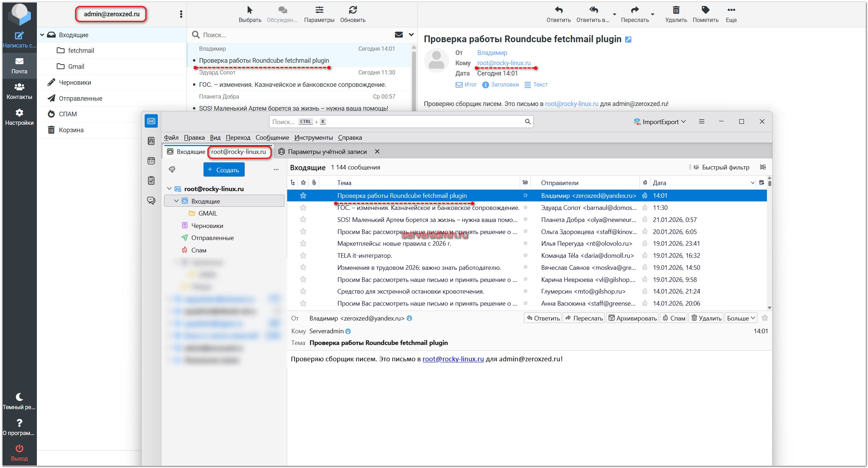Open the Thunderbird tasks icon

pos(151,180)
